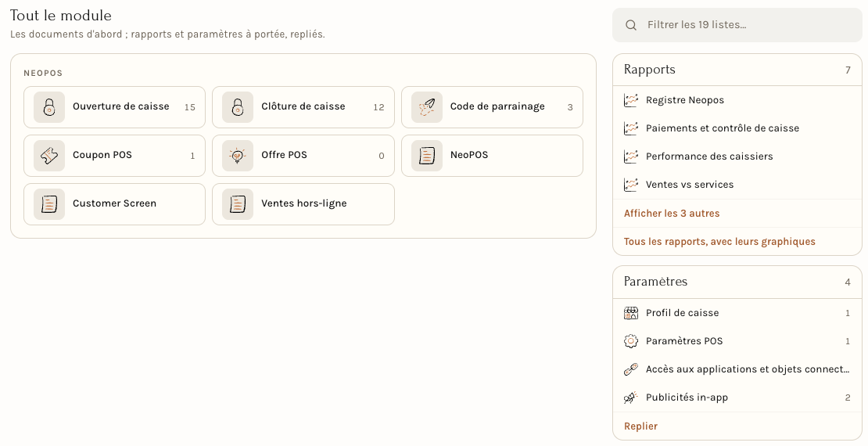Open the NeoPOS document entry
The width and height of the screenshot is (868, 446).
click(492, 156)
